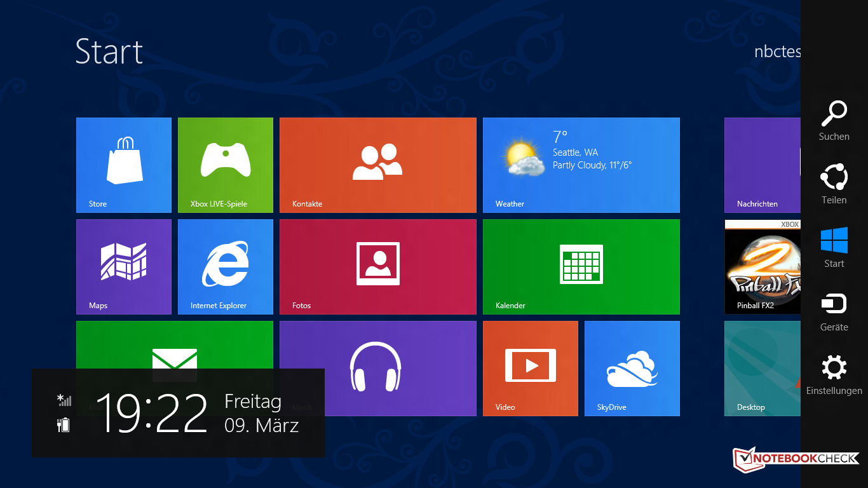This screenshot has width=868, height=488.
Task: Click the Freitag weekday text
Action: (253, 401)
